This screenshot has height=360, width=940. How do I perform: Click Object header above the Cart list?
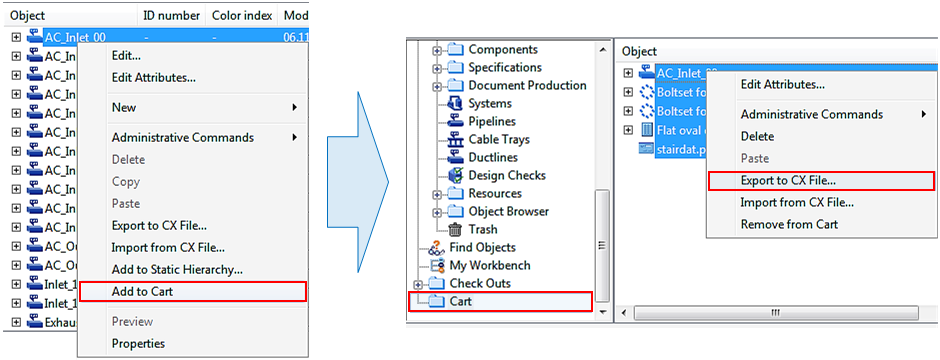[x=640, y=52]
